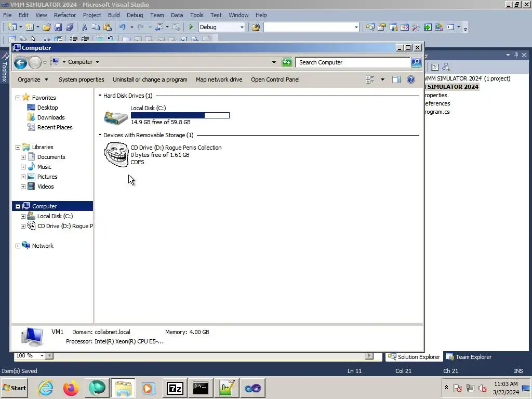
Task: Switch to Visual Studio infinity taskbar icon
Action: click(x=252, y=388)
